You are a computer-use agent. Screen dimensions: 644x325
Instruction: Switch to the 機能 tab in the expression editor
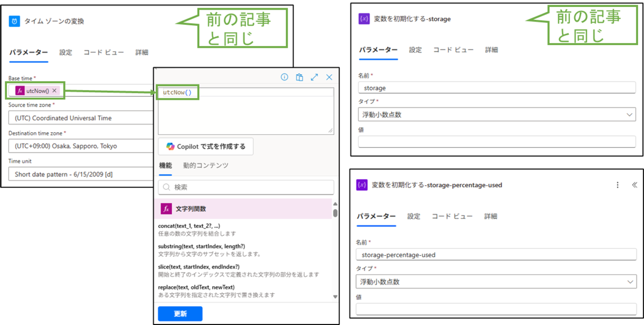[x=165, y=165]
